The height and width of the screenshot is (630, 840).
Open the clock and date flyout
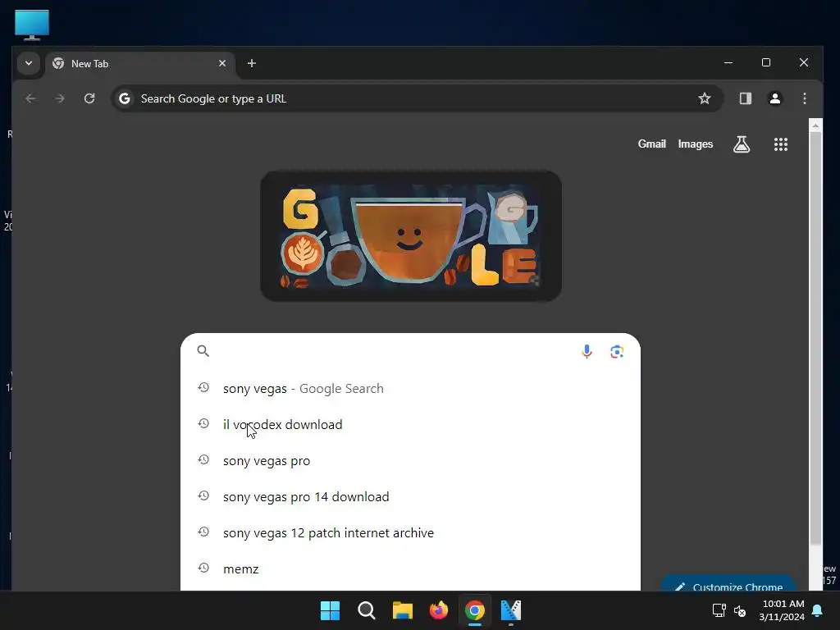point(782,610)
